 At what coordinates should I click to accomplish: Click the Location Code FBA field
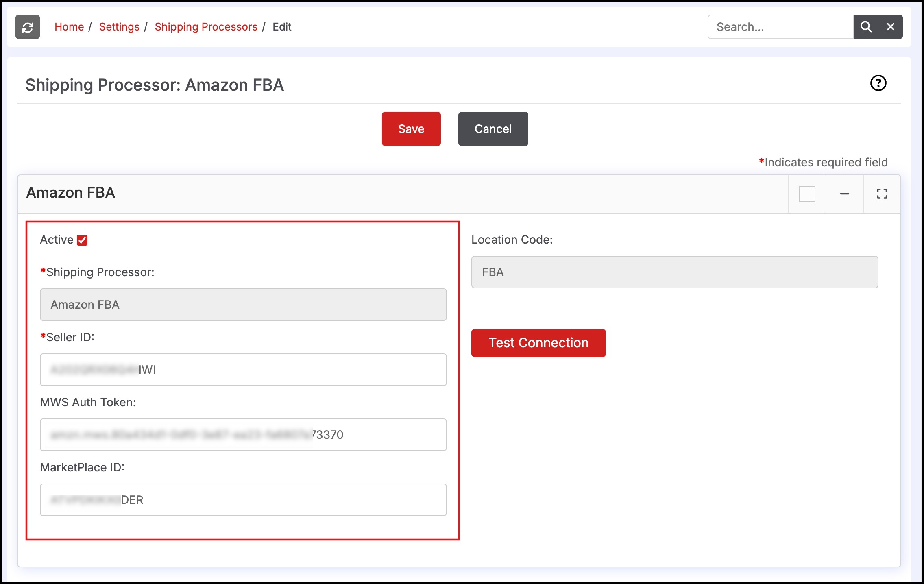point(674,272)
